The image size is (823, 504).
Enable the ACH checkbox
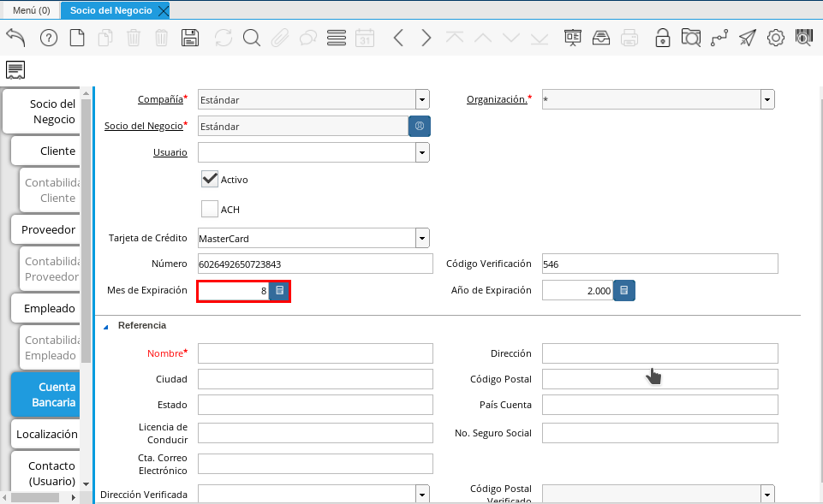click(x=210, y=209)
